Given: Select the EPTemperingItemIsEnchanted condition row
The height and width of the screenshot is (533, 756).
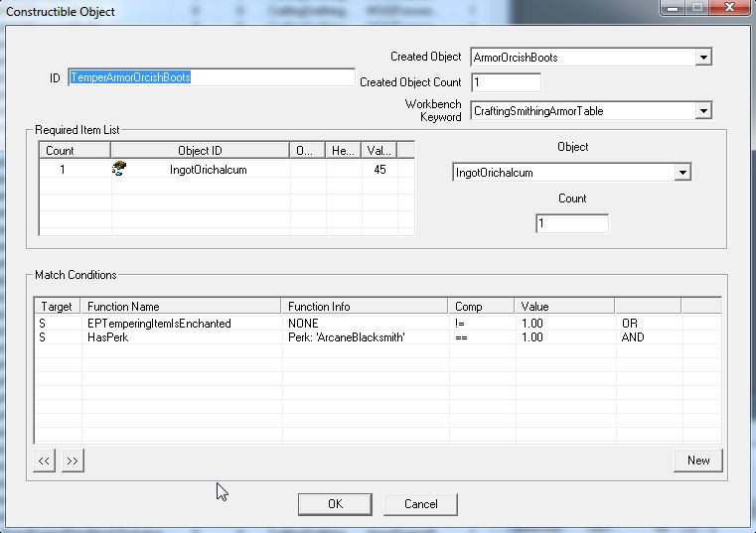Looking at the screenshot, I should pyautogui.click(x=378, y=323).
